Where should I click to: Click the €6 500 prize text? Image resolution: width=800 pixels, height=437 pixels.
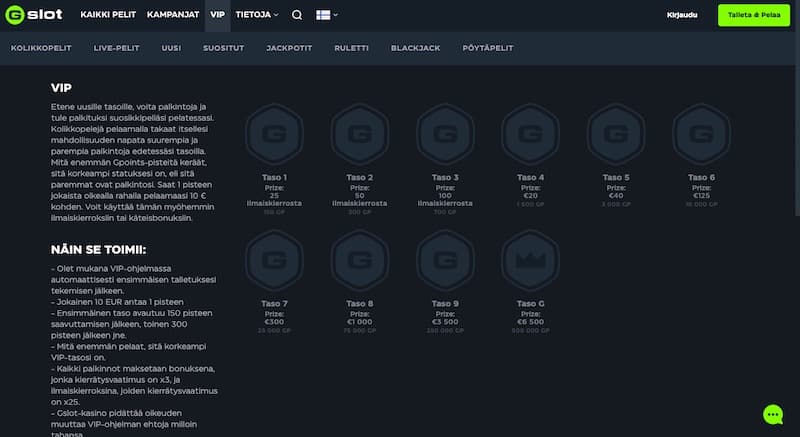pyautogui.click(x=531, y=322)
